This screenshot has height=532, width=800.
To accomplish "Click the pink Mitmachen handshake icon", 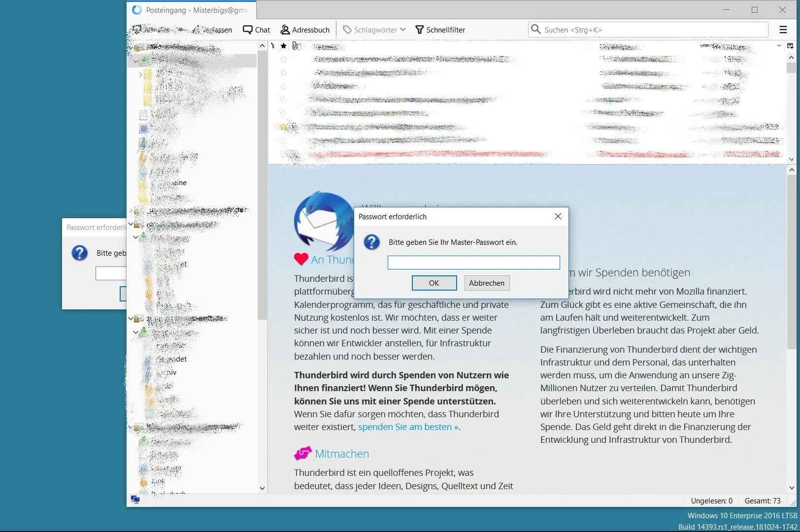I will point(302,453).
